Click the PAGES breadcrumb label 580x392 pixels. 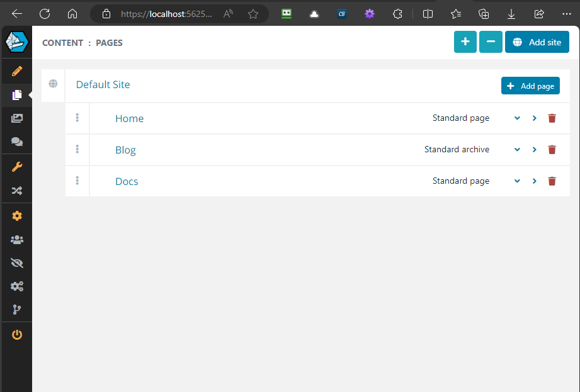[109, 42]
